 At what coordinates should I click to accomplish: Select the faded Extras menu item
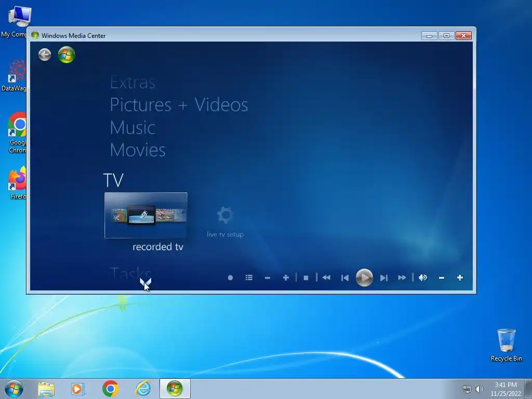click(132, 82)
